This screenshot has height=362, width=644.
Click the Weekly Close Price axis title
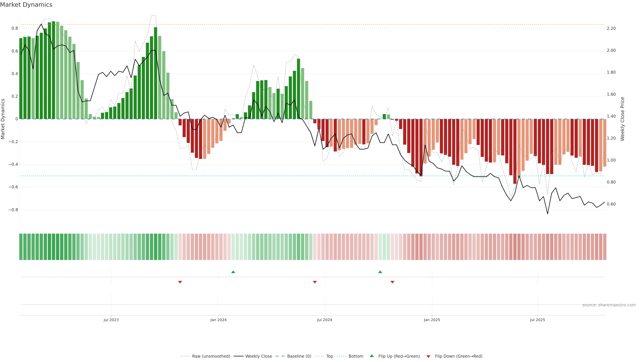coord(622,119)
